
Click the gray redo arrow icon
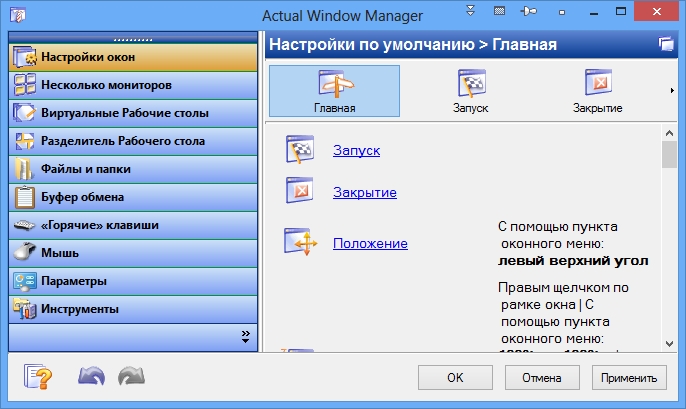click(130, 377)
